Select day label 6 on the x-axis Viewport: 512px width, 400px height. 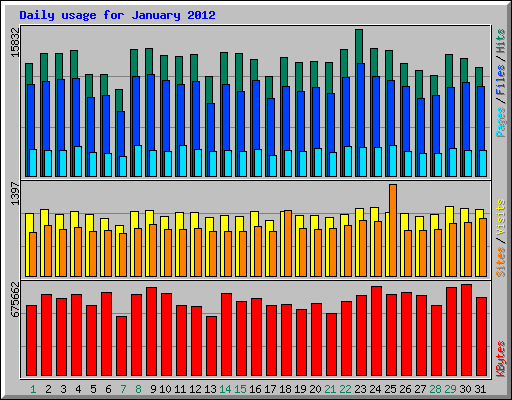click(x=108, y=389)
